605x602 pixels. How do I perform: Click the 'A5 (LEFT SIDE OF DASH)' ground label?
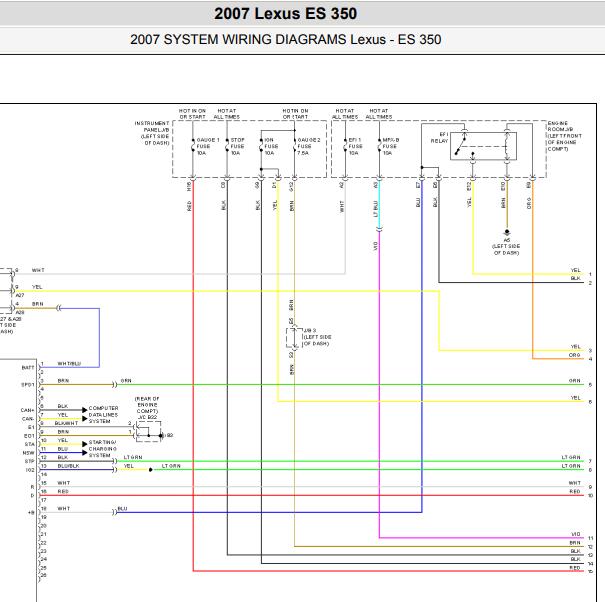[506, 246]
